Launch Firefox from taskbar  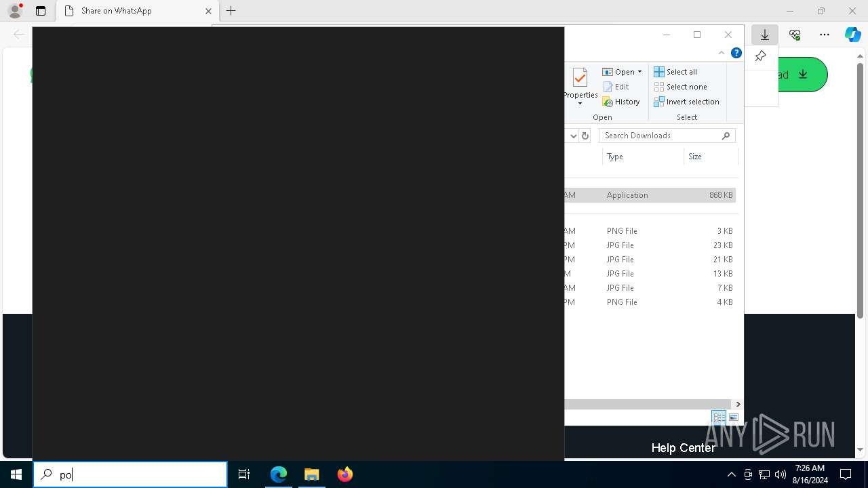[x=345, y=474]
